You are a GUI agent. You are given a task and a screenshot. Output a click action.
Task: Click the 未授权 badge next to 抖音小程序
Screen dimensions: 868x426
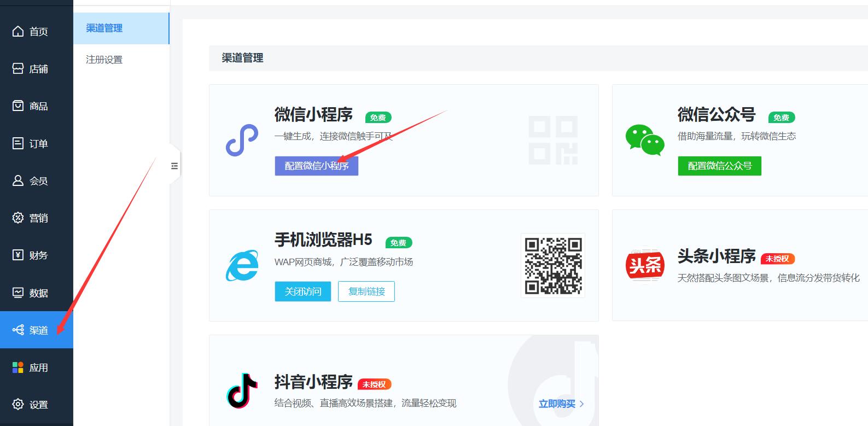375,384
